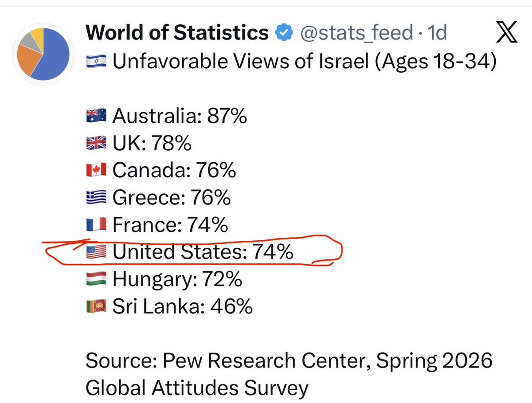Screen dimensions: 532x403
Task: Open the World of Statistics profile name
Action: pos(177,33)
